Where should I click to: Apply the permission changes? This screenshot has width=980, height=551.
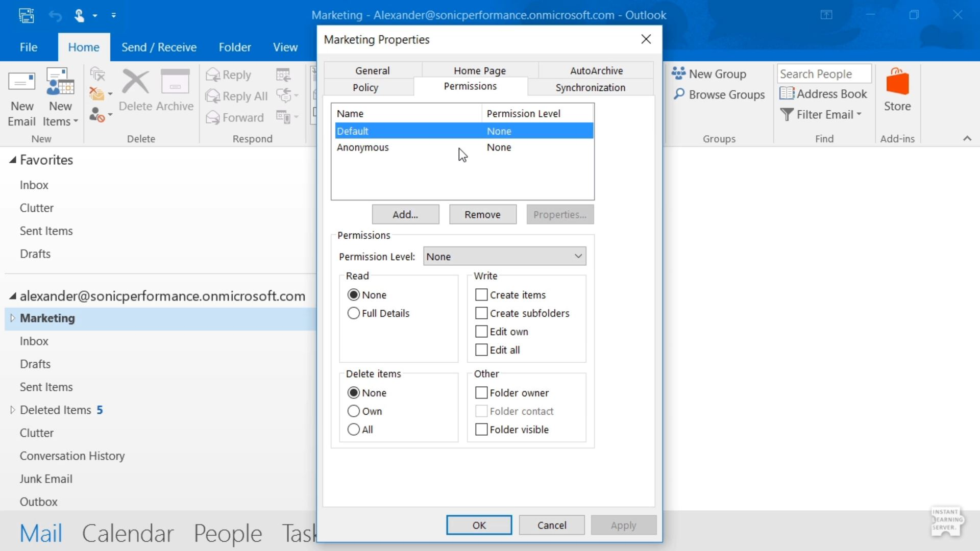623,524
